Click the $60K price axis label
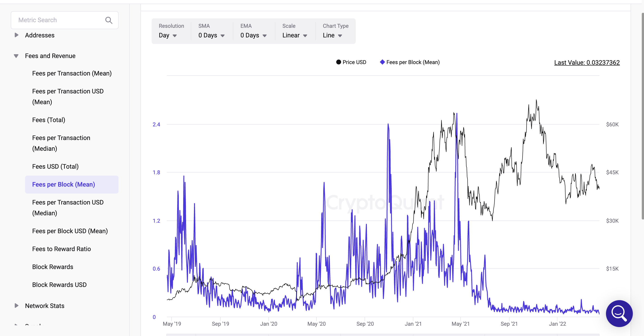Image resolution: width=644 pixels, height=336 pixels. point(612,125)
